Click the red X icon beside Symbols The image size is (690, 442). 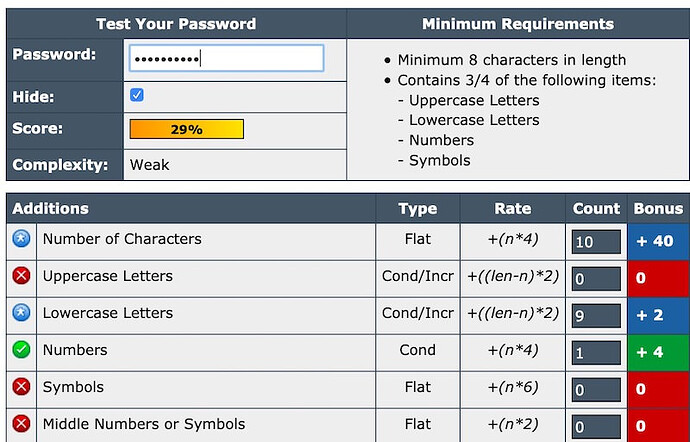21,387
